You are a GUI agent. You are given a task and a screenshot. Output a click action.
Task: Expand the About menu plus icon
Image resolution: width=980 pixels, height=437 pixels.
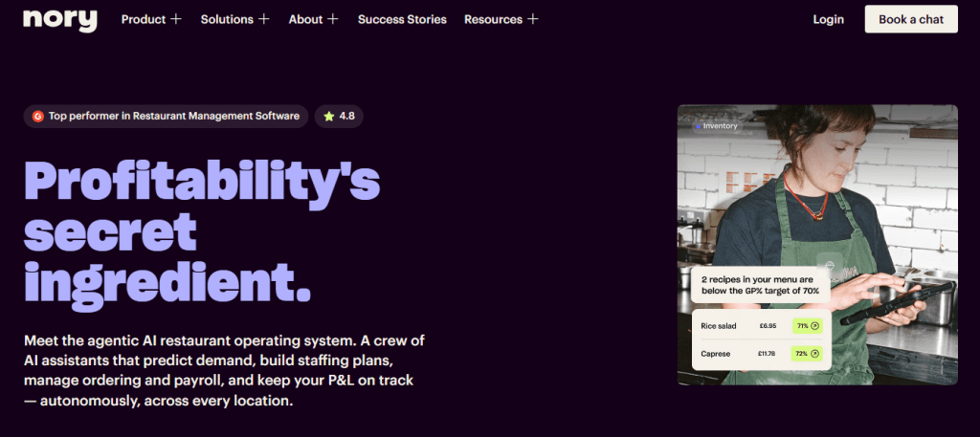[332, 19]
